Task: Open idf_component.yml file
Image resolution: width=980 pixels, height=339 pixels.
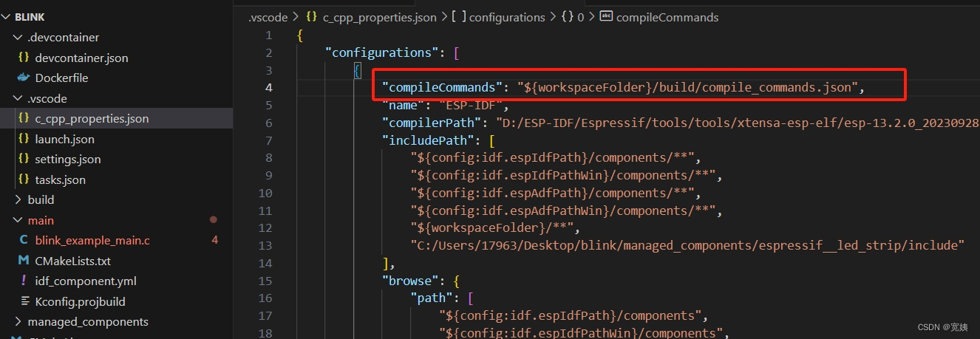Action: pyautogui.click(x=86, y=281)
